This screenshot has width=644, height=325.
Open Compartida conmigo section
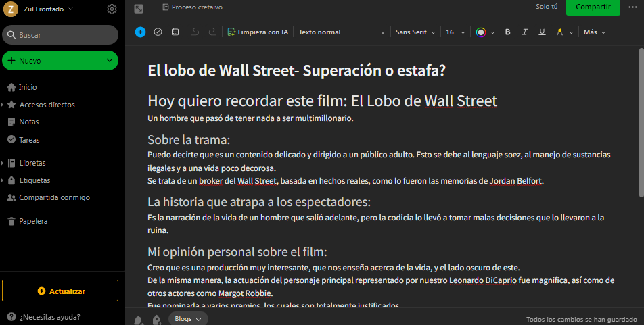[x=54, y=197]
